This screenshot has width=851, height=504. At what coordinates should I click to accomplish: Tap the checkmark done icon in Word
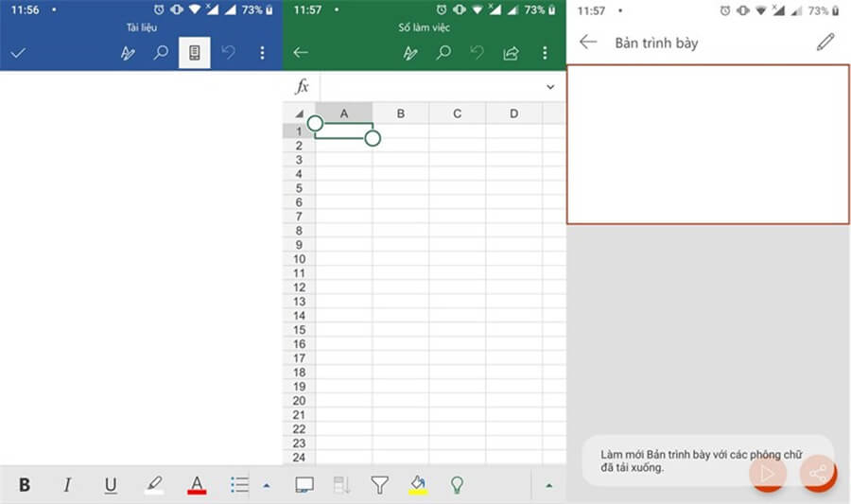click(18, 53)
